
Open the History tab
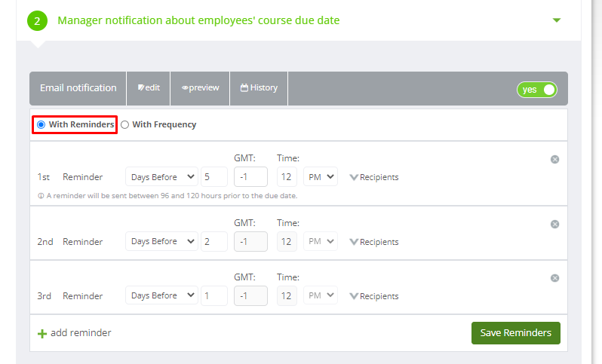[259, 88]
